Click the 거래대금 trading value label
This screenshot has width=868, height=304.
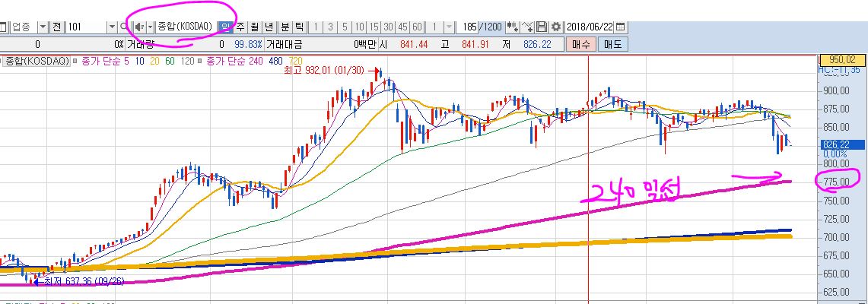click(285, 44)
